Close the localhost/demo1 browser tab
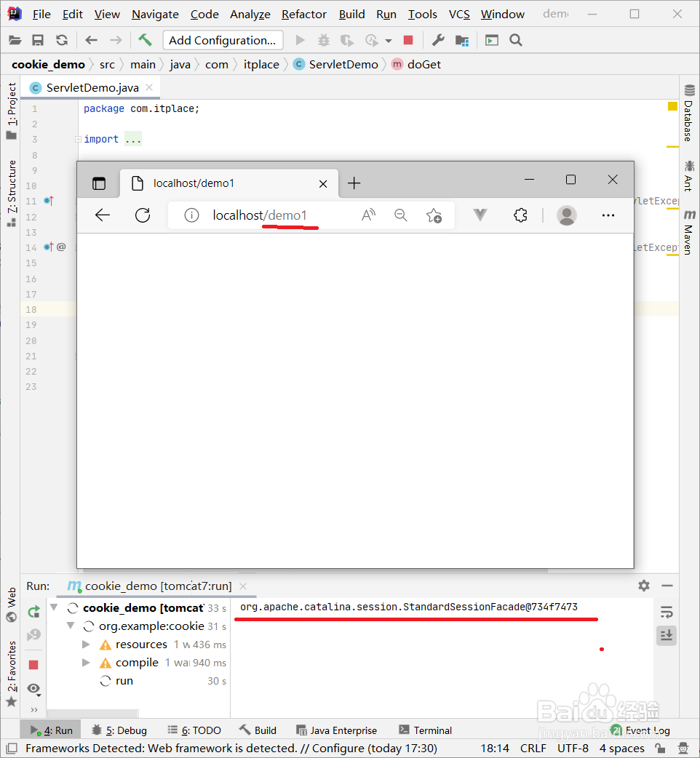Viewport: 700px width, 758px height. tap(323, 184)
